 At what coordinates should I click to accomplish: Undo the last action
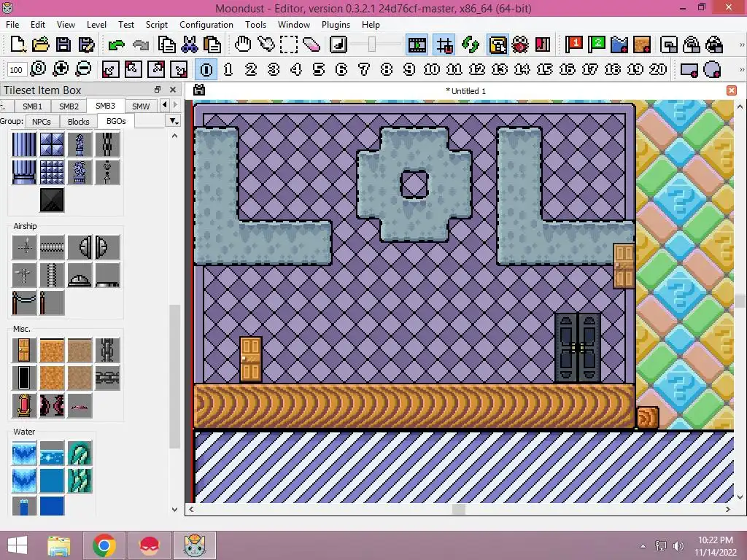(x=116, y=44)
